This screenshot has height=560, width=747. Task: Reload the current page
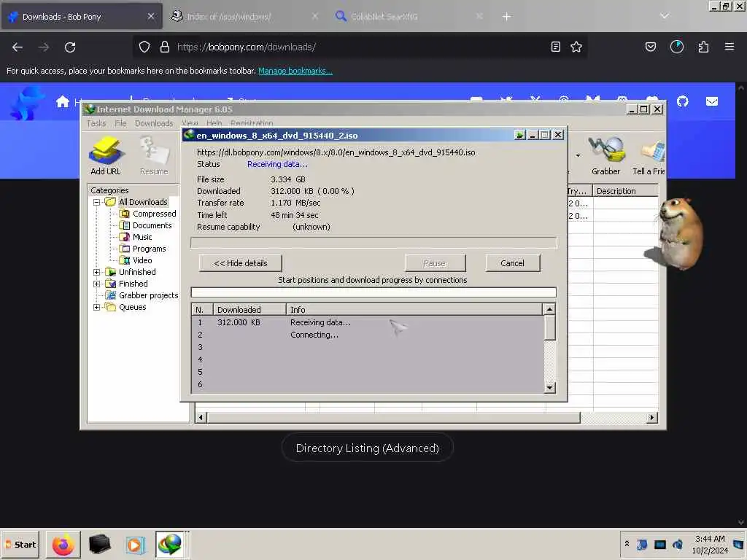[70, 47]
